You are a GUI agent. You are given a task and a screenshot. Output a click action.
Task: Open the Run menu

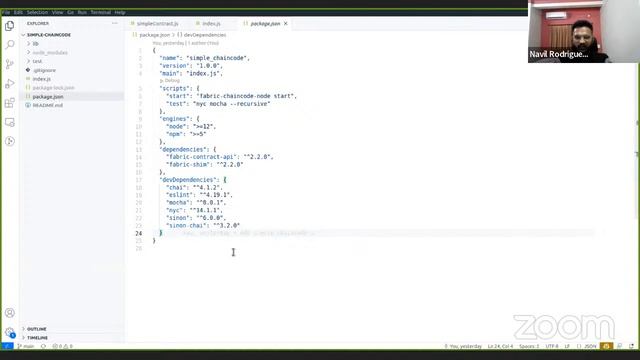(x=82, y=12)
